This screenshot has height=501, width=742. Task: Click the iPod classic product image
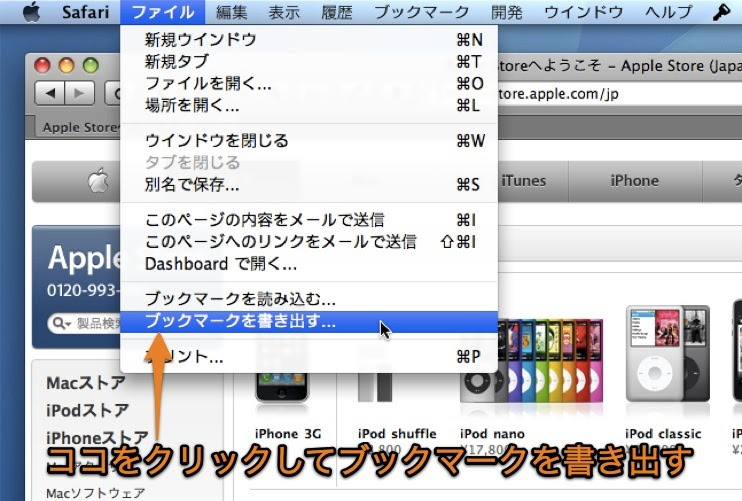tap(668, 354)
